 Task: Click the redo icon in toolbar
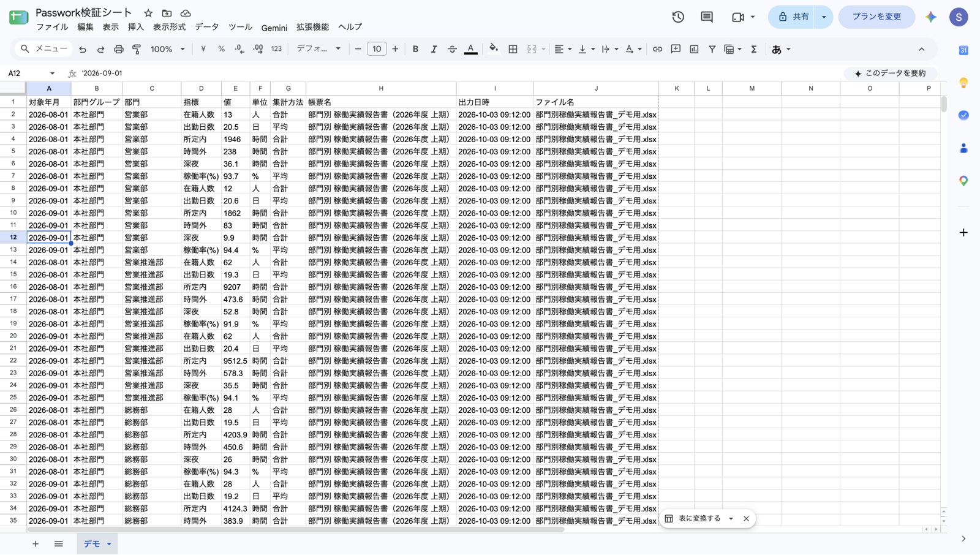[100, 50]
